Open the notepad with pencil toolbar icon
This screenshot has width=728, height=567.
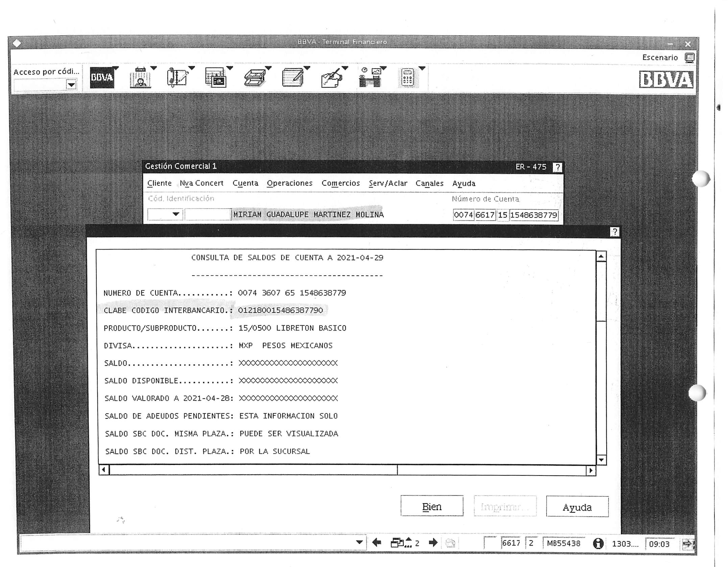[293, 78]
